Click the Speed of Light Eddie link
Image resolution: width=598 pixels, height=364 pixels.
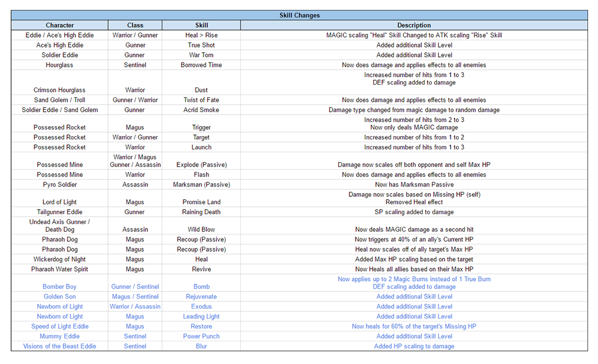[x=60, y=326]
